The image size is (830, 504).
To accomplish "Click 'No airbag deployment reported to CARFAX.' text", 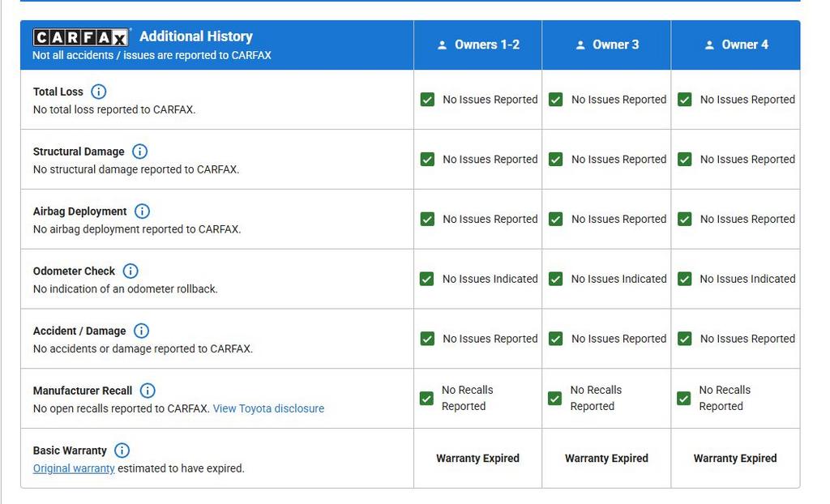I will 137,229.
